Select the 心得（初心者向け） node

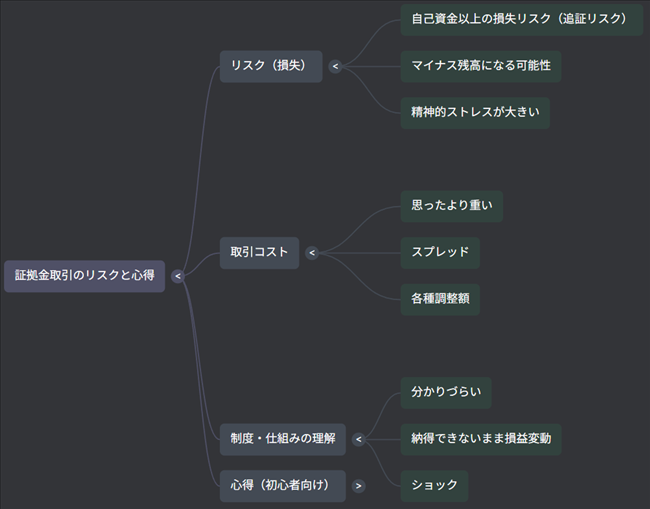pos(282,486)
